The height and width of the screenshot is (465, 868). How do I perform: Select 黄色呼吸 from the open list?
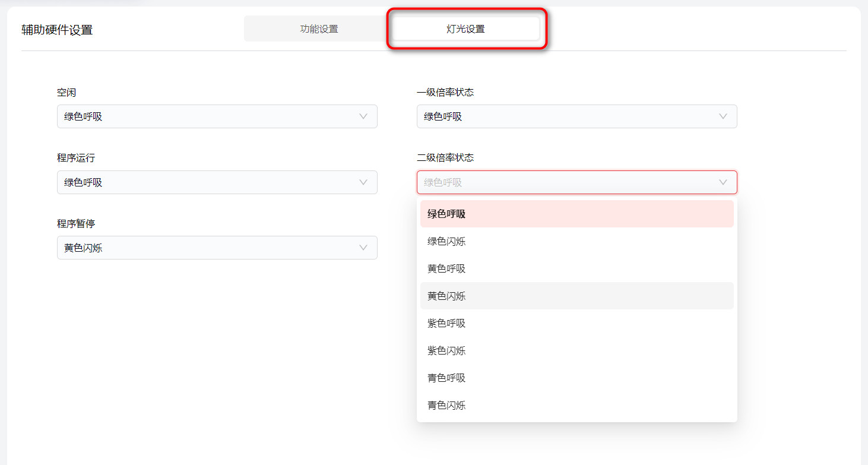(576, 268)
